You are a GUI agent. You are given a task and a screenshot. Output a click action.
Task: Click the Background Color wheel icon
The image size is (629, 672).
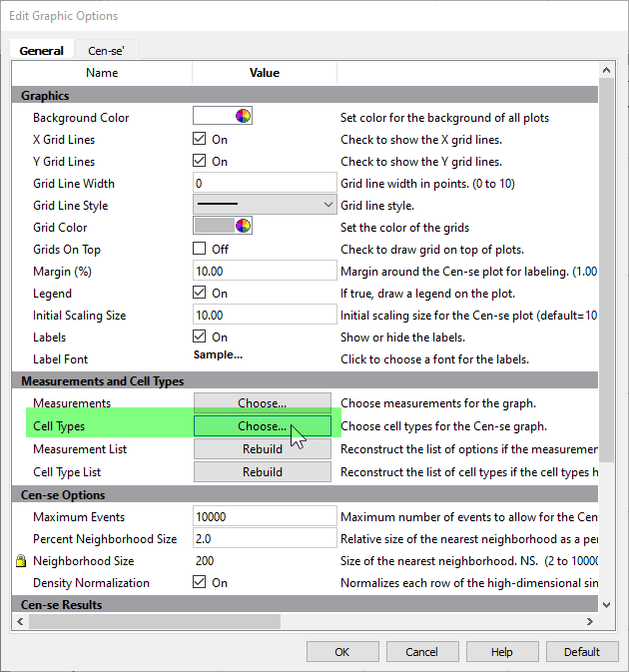(x=243, y=117)
